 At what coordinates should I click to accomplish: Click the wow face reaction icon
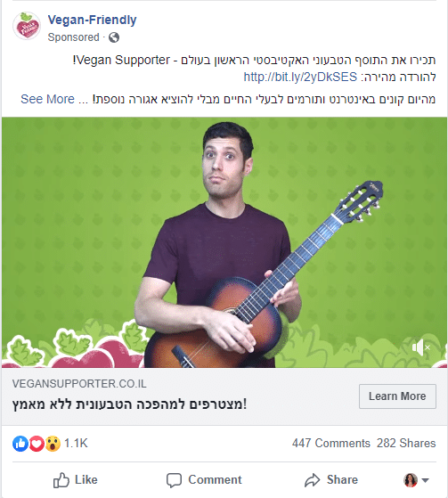53,444
